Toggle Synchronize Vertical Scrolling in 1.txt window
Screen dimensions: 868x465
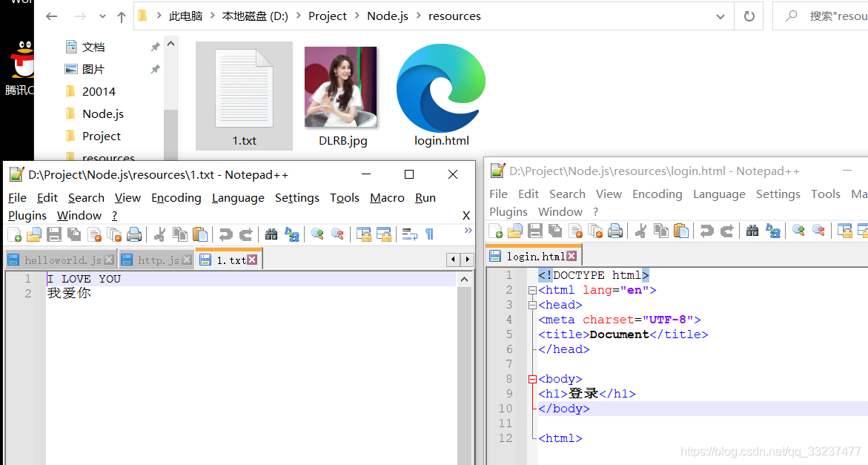(x=364, y=234)
